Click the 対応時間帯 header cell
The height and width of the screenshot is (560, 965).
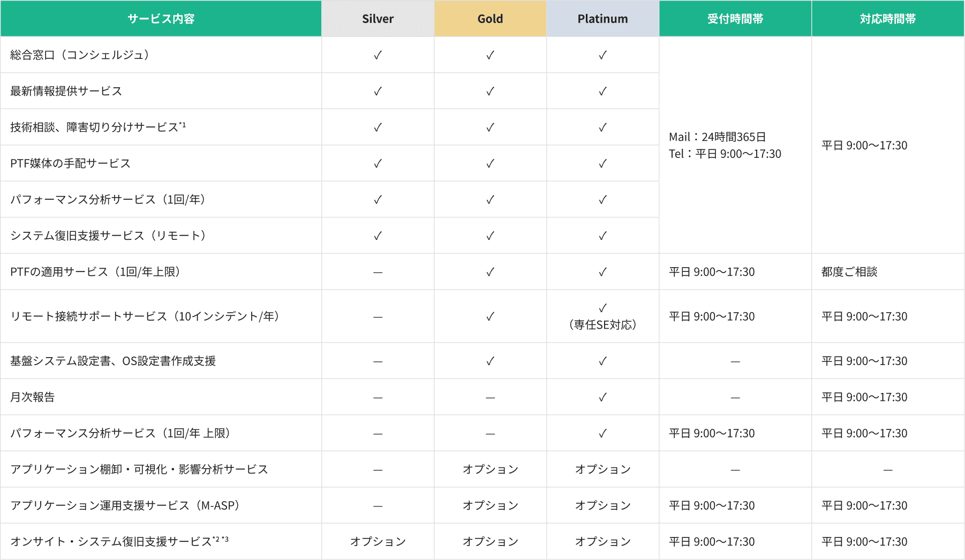887,19
